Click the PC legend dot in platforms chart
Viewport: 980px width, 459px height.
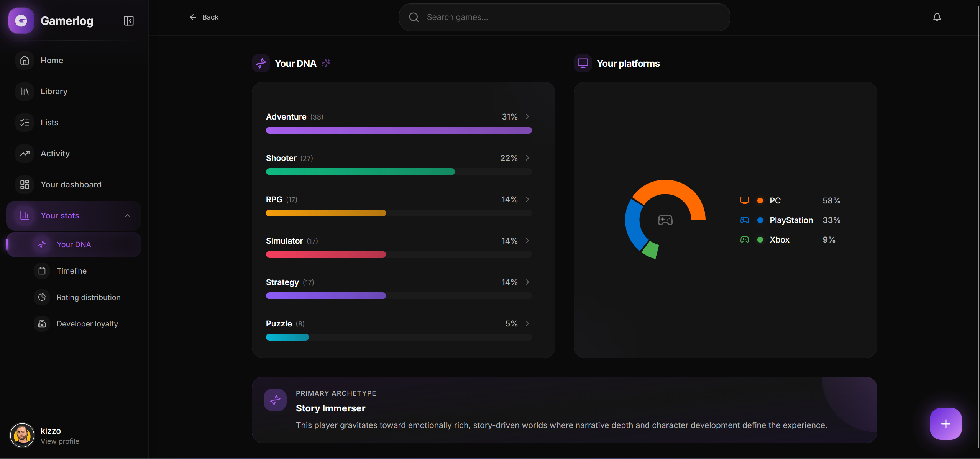[x=760, y=200]
